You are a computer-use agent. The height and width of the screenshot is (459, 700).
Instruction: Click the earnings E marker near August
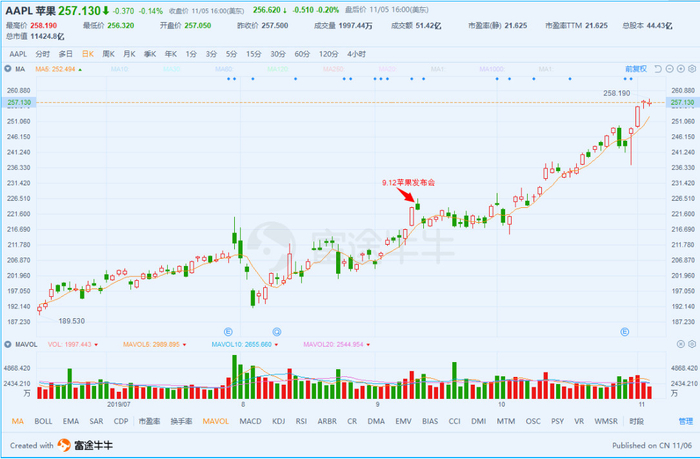coord(228,332)
